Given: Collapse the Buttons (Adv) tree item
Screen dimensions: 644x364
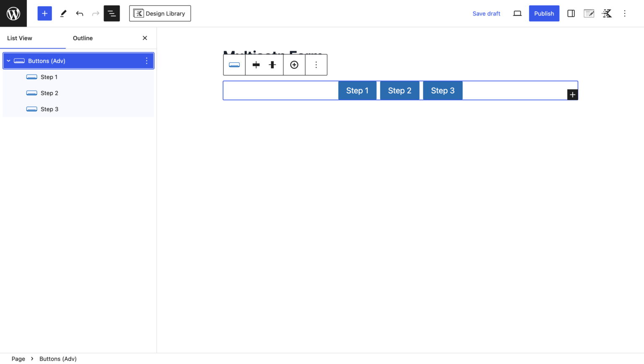Looking at the screenshot, I should coord(8,61).
